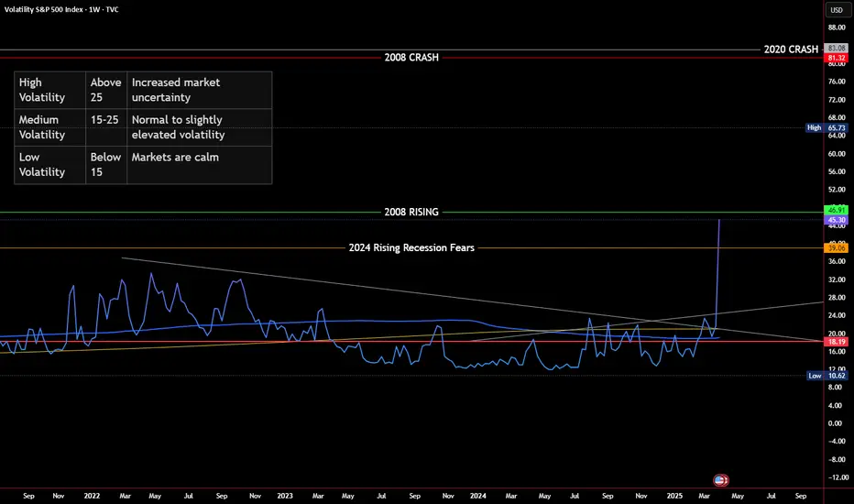Click the red 18.19 price label

836,342
